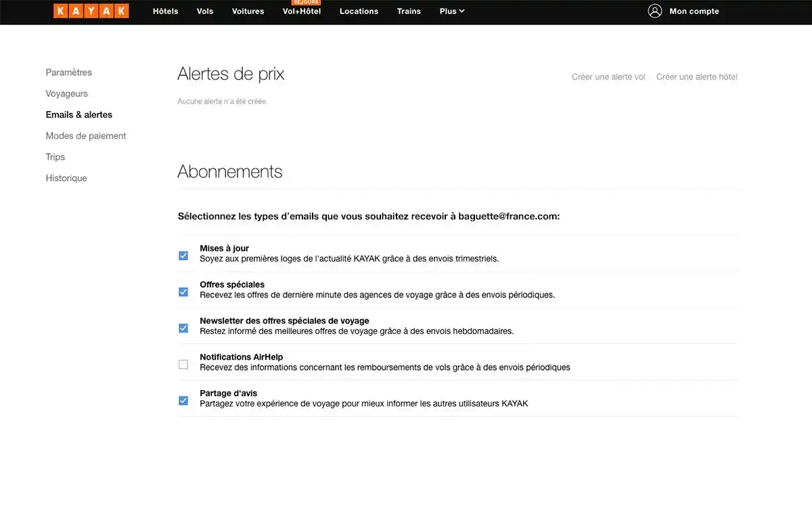Click the Offres spéciales label
Image resolution: width=812 pixels, height=508 pixels.
pyautogui.click(x=232, y=284)
